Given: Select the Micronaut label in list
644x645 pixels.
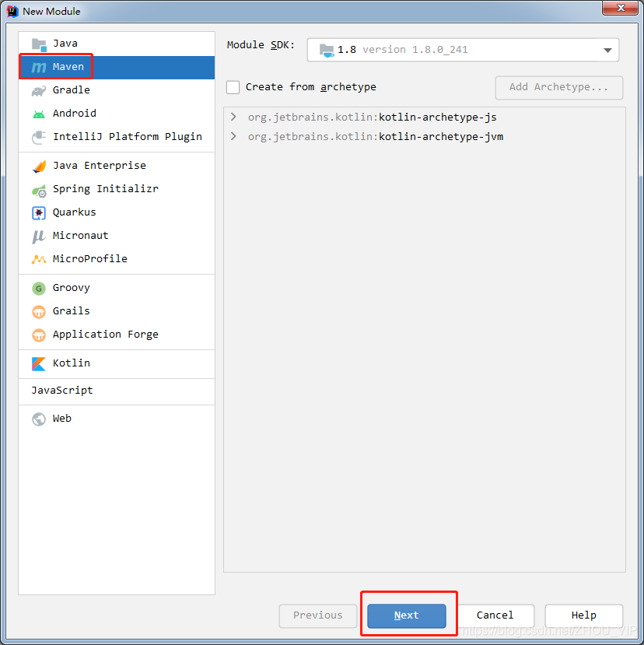Looking at the screenshot, I should tap(81, 235).
